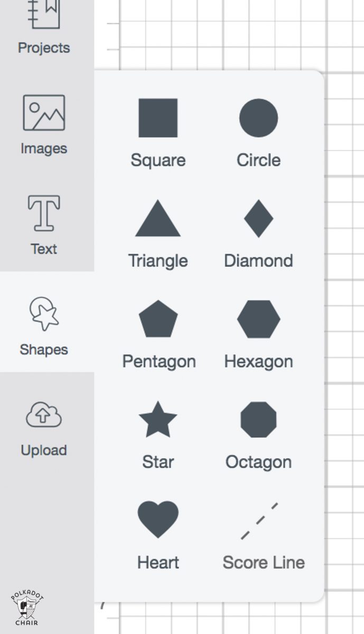This screenshot has width=364, height=634.
Task: Click an empty grid canvas area
Action: point(343,264)
